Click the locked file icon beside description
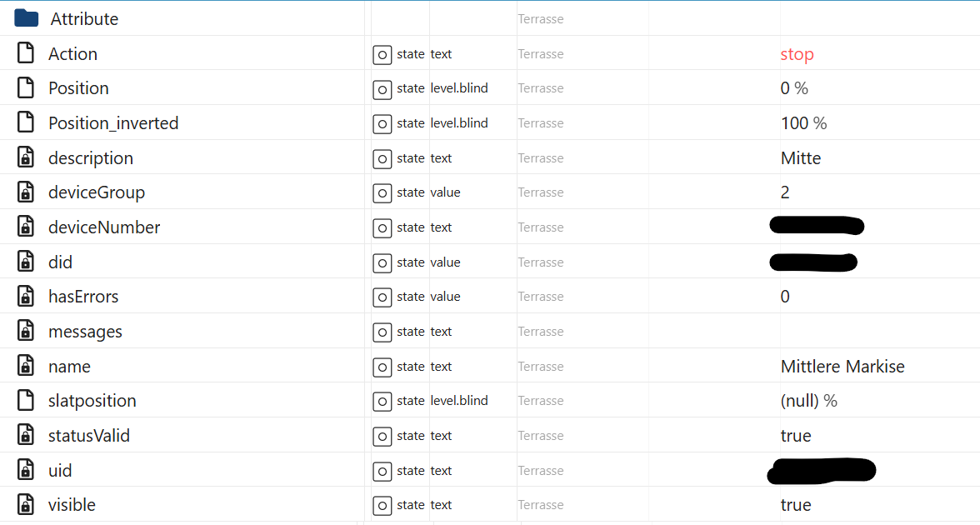 pos(27,158)
